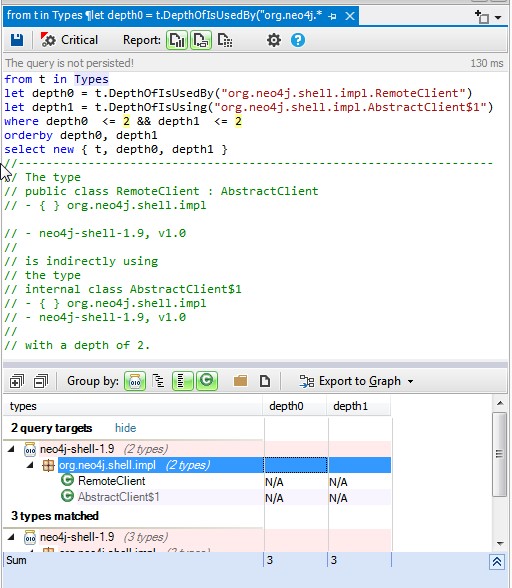Click third Report grid icon

point(225,40)
